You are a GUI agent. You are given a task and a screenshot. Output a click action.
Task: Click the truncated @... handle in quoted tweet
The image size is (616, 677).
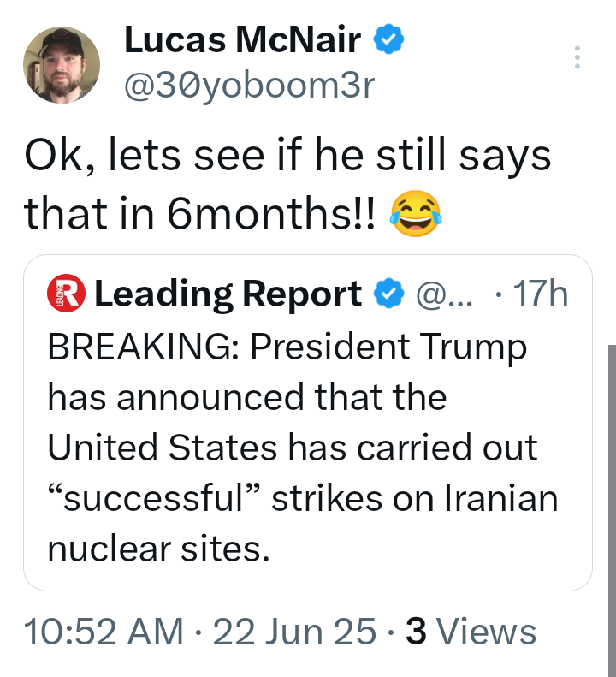click(445, 294)
